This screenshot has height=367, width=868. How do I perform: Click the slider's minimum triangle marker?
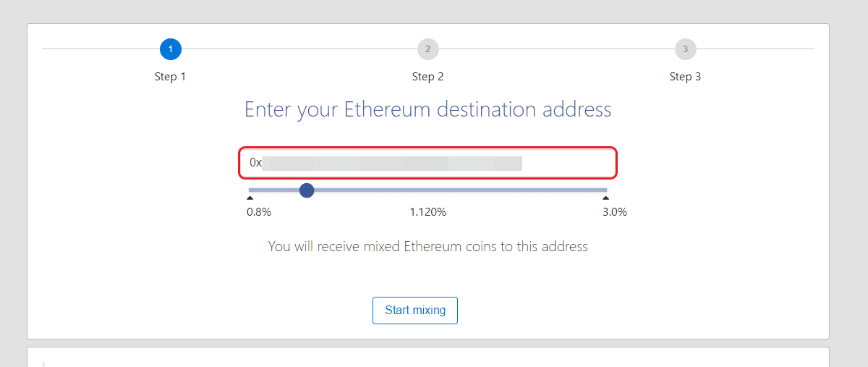(x=250, y=197)
